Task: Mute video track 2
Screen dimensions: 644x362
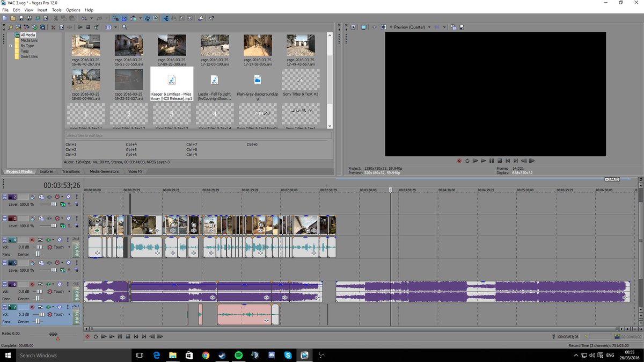Action: coord(69,197)
